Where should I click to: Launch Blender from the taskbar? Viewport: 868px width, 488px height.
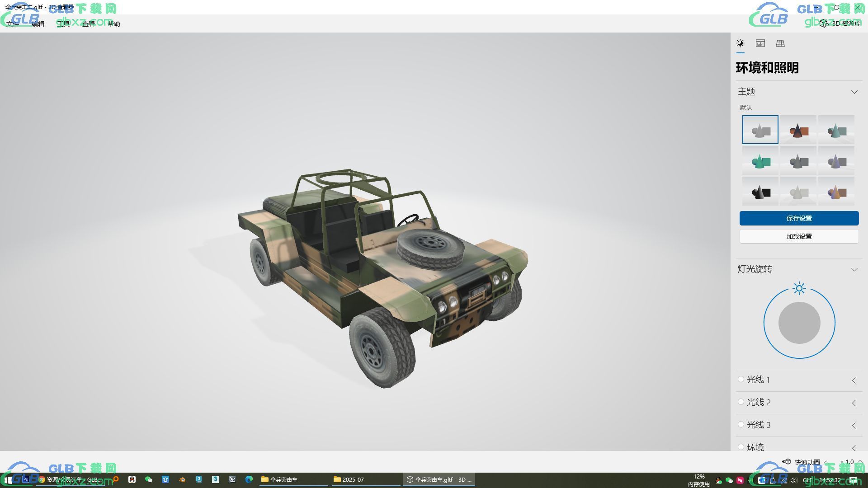182,479
